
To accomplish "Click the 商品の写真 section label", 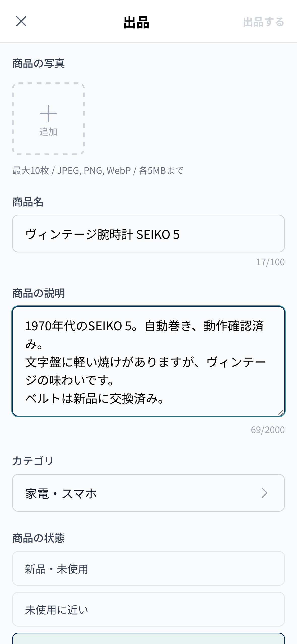I will pyautogui.click(x=39, y=63).
